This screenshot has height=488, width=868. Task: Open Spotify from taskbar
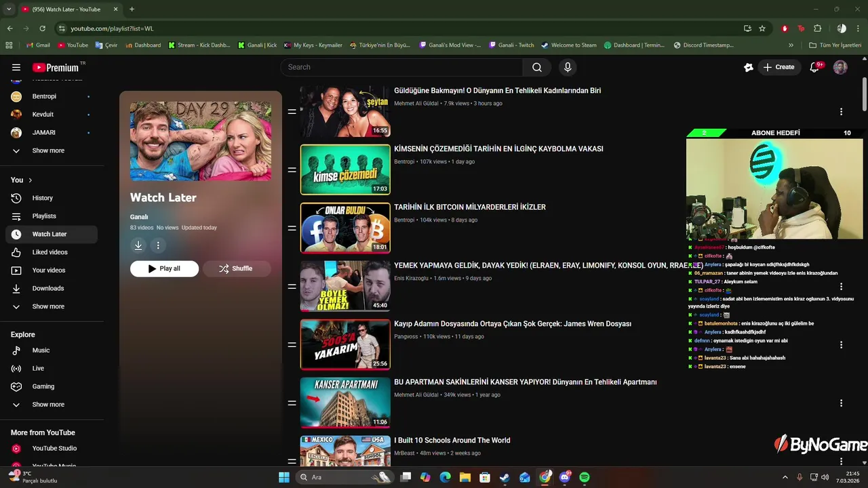pos(585,477)
